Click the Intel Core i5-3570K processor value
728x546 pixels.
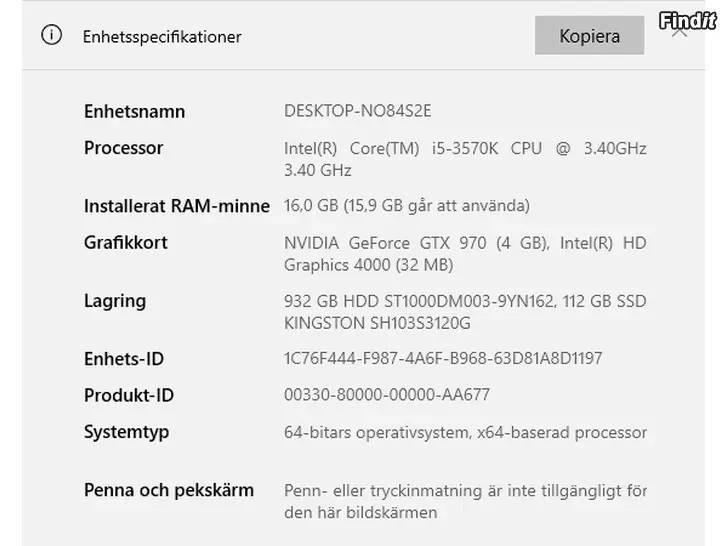point(465,159)
